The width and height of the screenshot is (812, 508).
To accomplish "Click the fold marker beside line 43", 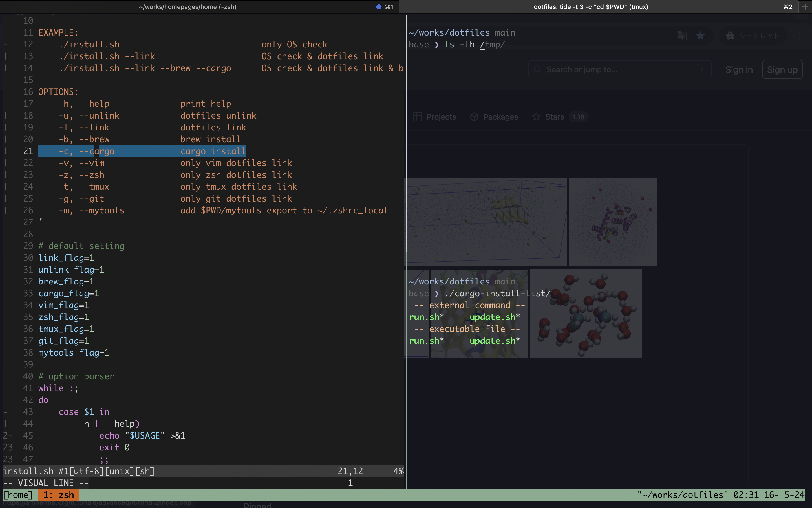I will click(x=5, y=412).
